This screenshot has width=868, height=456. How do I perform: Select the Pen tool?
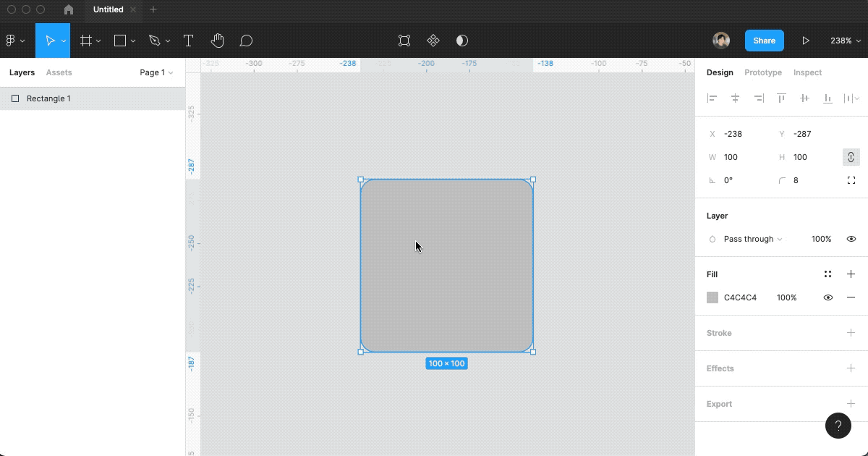pyautogui.click(x=154, y=41)
